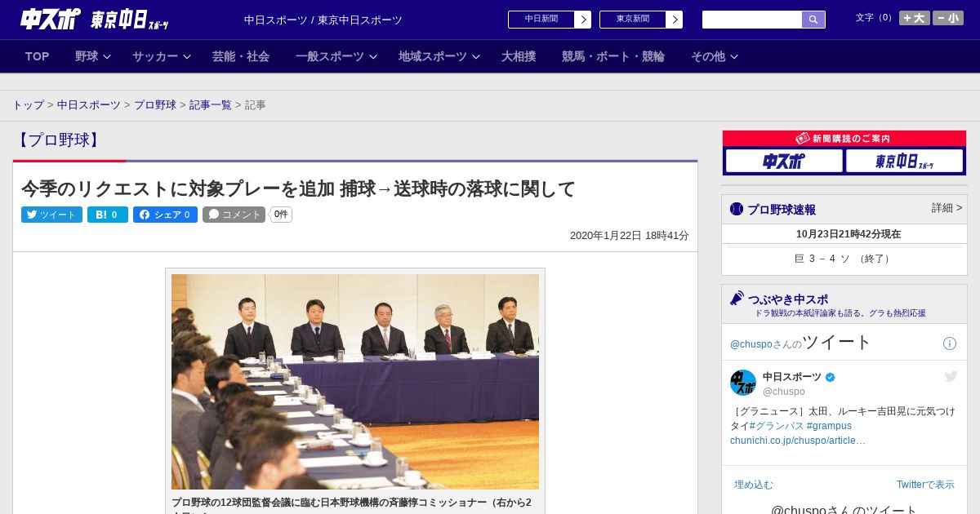
Task: Open the #グランパス hashtag link
Action: 776,426
